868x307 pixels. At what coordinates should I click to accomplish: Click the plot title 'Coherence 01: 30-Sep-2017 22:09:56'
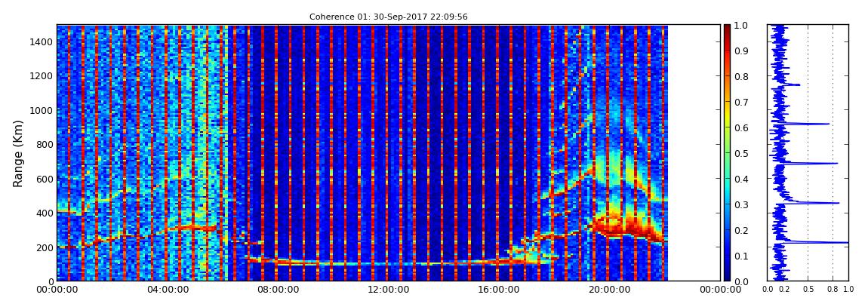[388, 17]
